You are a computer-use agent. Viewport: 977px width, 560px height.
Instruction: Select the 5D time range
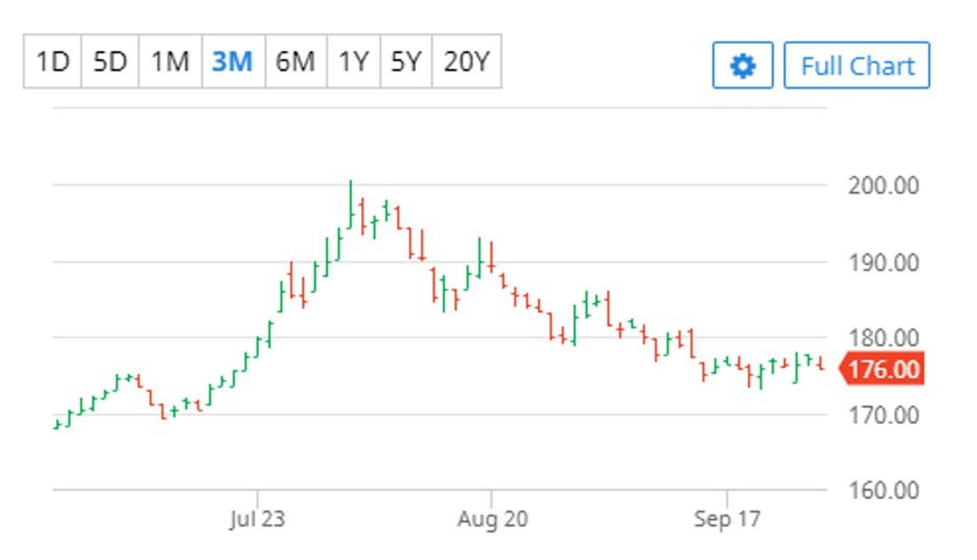[x=110, y=62]
